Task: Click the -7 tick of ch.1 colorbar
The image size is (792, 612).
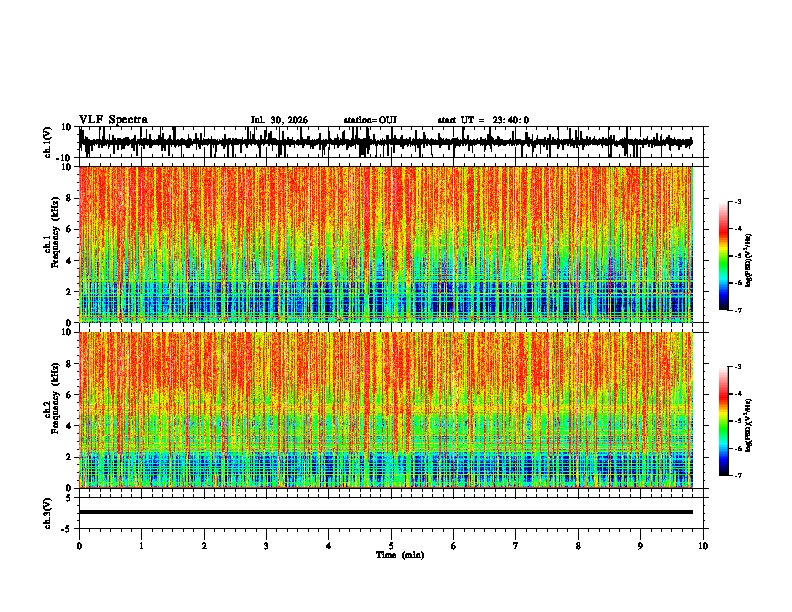Action: pos(738,311)
